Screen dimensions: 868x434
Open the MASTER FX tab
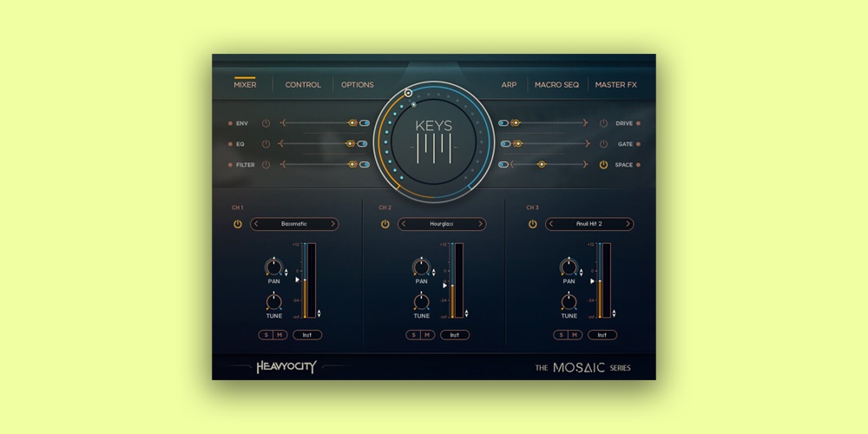click(615, 85)
